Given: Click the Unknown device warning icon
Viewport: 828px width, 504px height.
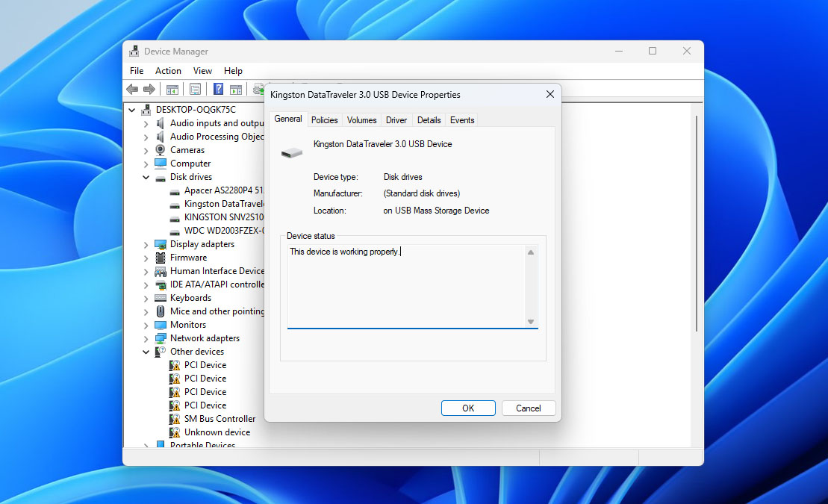Looking at the screenshot, I should [174, 432].
